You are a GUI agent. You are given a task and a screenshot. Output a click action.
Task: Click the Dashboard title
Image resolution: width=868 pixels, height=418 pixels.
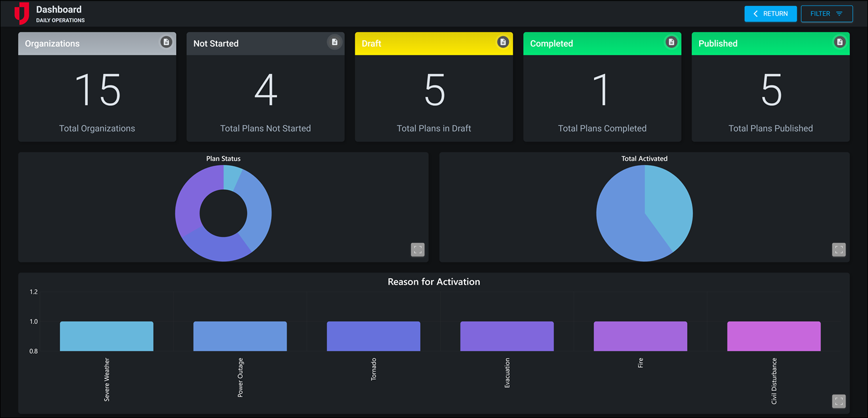58,9
